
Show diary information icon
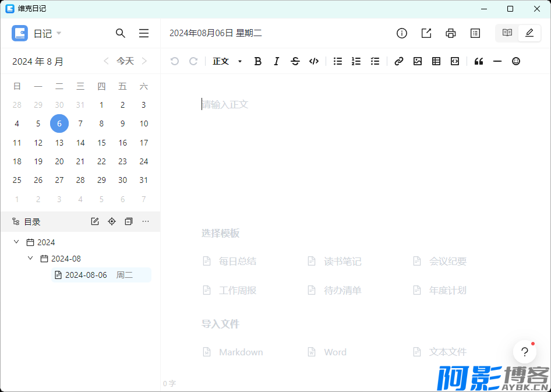tap(402, 33)
